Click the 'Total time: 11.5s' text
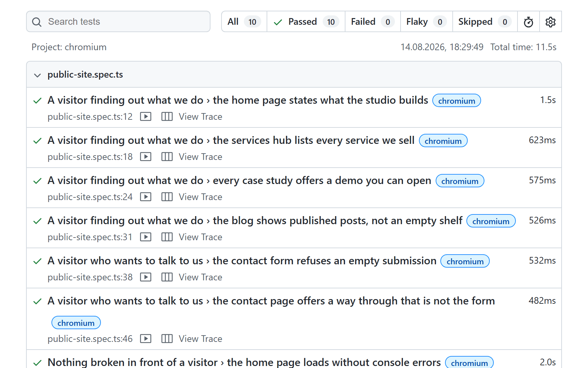This screenshot has height=368, width=588. pyautogui.click(x=523, y=47)
